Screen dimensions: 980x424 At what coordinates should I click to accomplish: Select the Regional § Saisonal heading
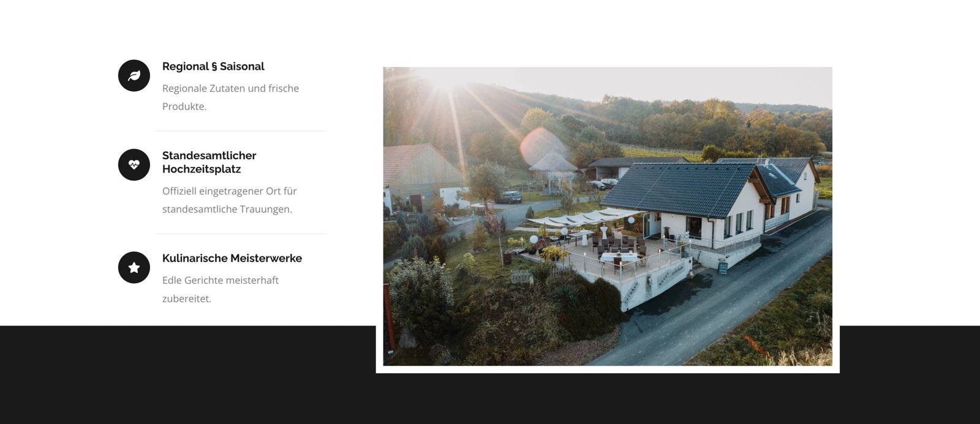[213, 66]
